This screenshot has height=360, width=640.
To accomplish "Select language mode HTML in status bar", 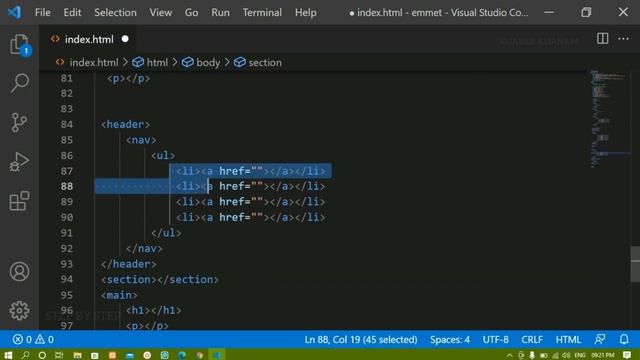I will click(x=568, y=340).
